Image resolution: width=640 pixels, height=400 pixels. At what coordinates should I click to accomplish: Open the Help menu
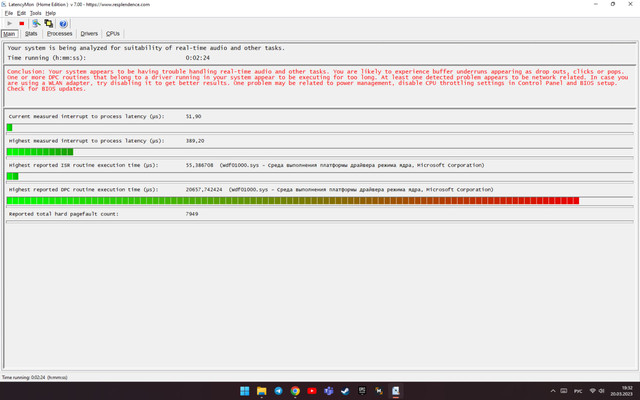tap(51, 13)
